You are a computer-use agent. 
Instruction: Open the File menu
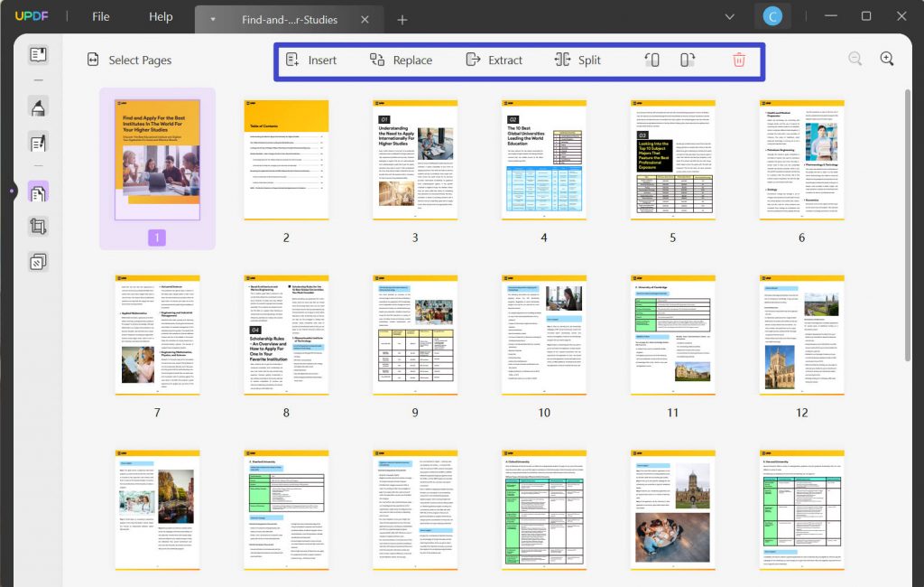tap(99, 16)
